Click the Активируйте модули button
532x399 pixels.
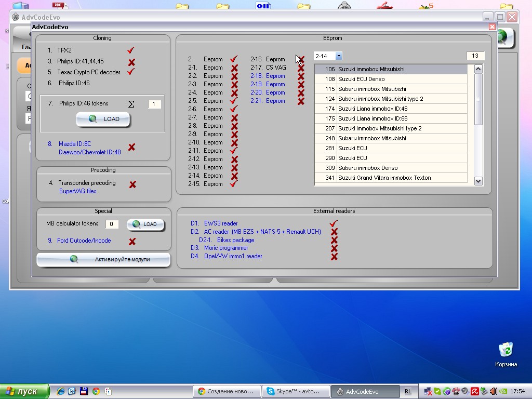103,260
